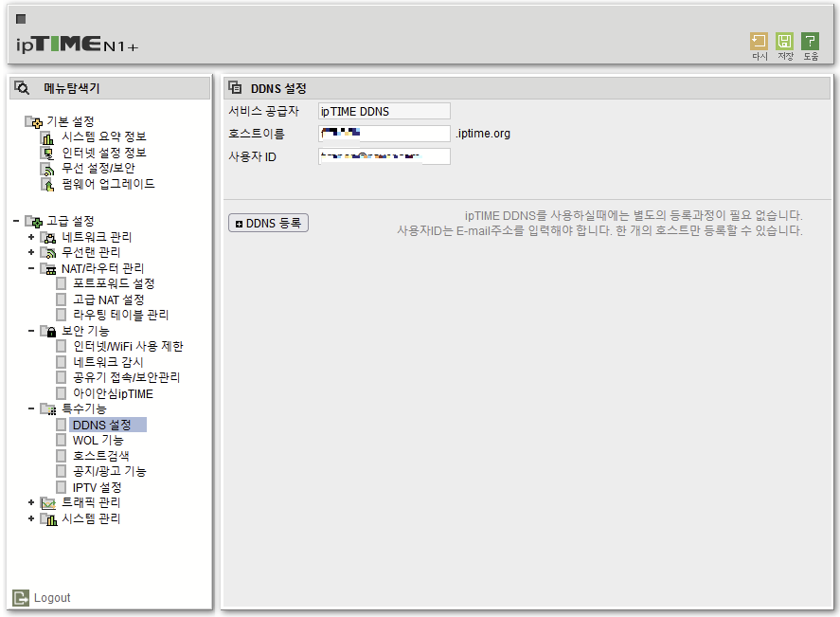840x617 pixels.
Task: Click the 펌웨어 업그레이드 icon
Action: (x=47, y=185)
